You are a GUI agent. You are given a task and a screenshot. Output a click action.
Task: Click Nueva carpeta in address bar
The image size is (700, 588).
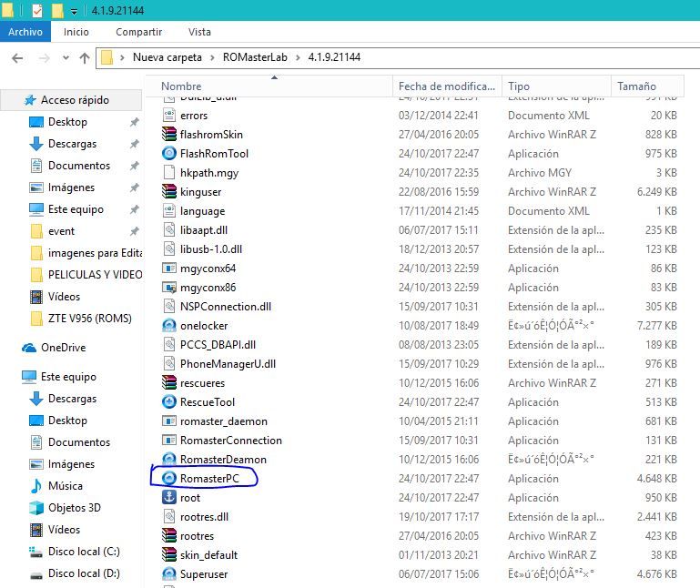click(x=167, y=57)
